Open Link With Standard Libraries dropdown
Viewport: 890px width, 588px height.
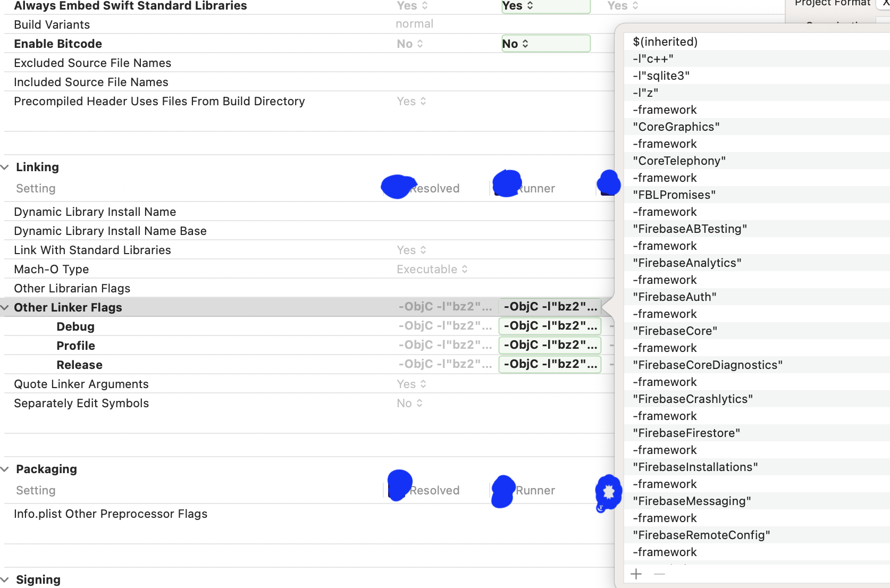[412, 250]
